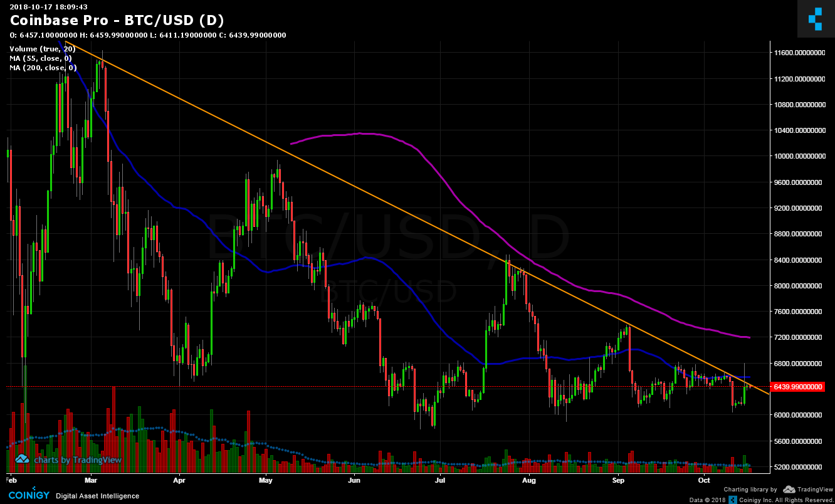Click the Jun label on the time axis

355,480
